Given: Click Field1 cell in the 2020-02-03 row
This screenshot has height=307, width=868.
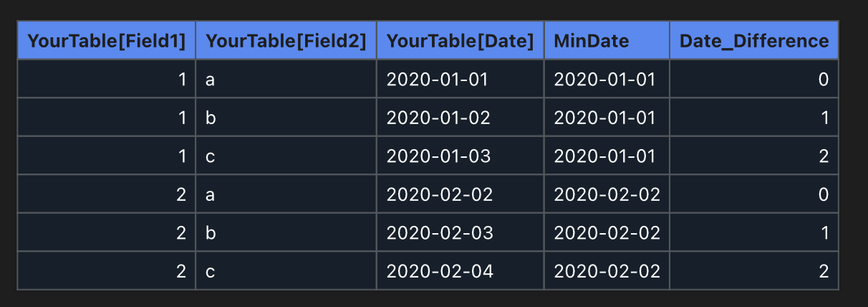Looking at the screenshot, I should click(x=181, y=232).
